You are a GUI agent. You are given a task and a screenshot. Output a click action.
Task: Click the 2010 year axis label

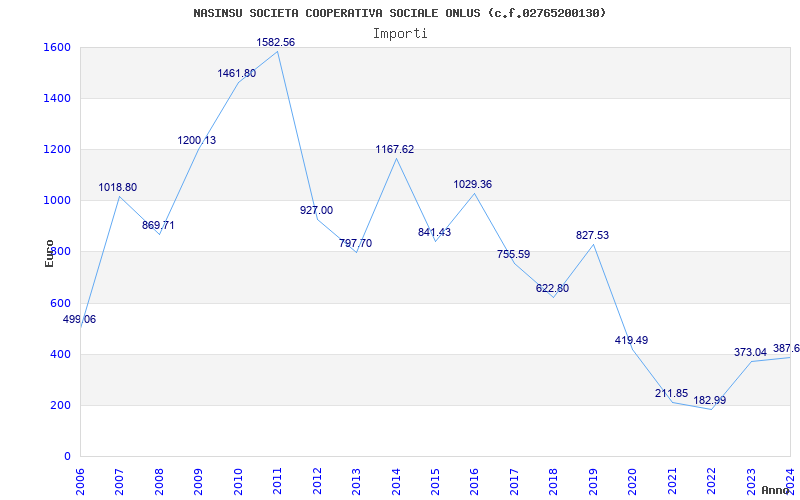[238, 481]
